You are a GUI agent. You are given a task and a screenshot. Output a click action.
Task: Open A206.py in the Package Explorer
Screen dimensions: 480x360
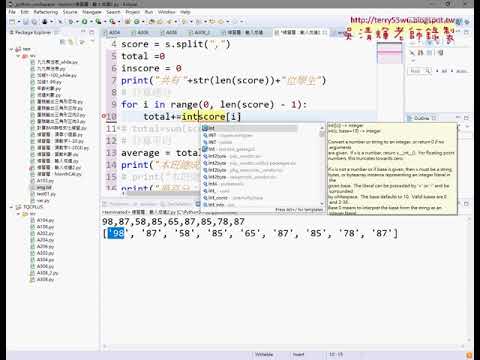pyautogui.click(x=45, y=247)
